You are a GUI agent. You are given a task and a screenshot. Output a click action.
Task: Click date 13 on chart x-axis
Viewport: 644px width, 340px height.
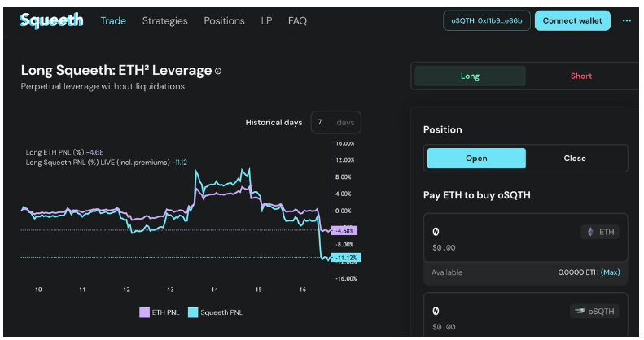pyautogui.click(x=170, y=290)
